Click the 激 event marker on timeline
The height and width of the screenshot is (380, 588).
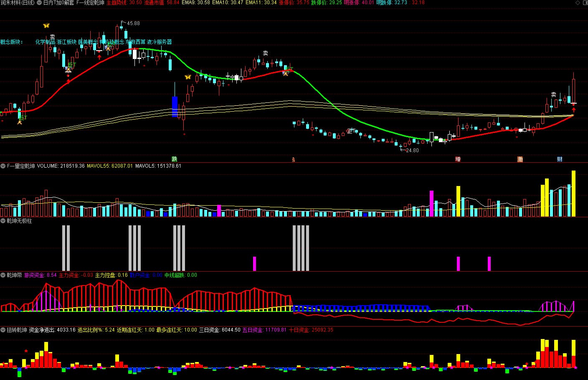tap(520, 159)
